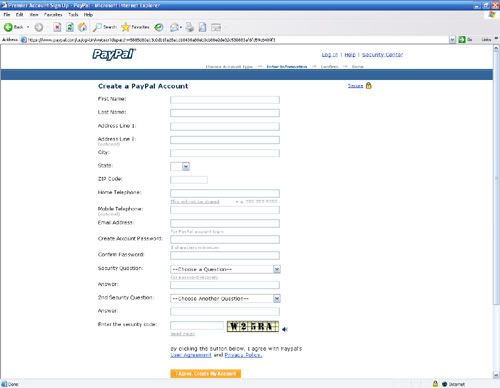Open the Favorites star toolbar button
Screen dimensions: 500x388
(x=135, y=27)
